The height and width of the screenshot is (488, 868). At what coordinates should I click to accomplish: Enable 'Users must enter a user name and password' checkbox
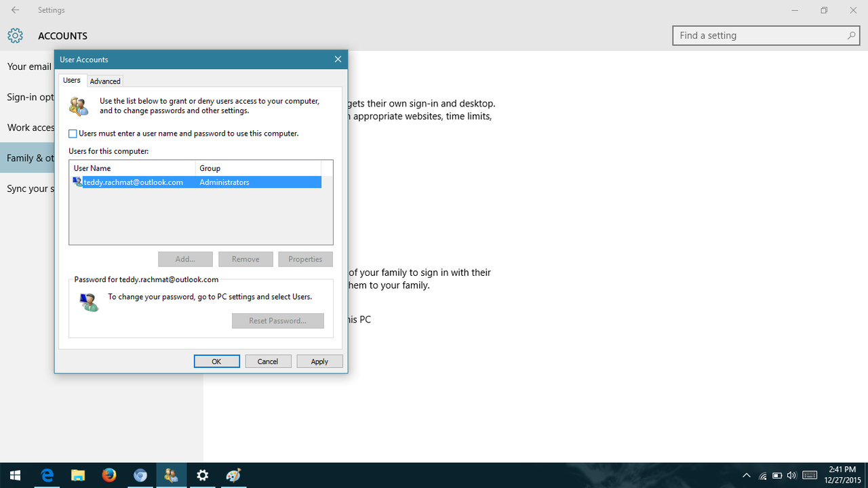73,134
